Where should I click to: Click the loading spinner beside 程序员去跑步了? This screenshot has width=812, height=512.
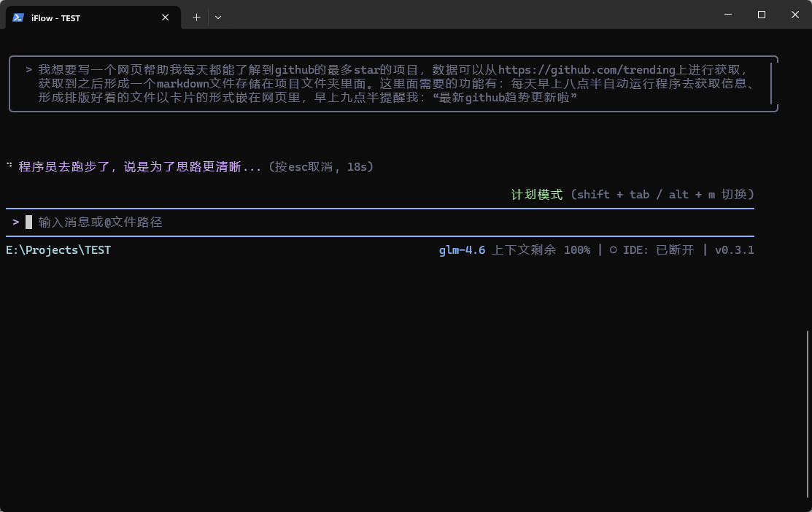(x=9, y=166)
